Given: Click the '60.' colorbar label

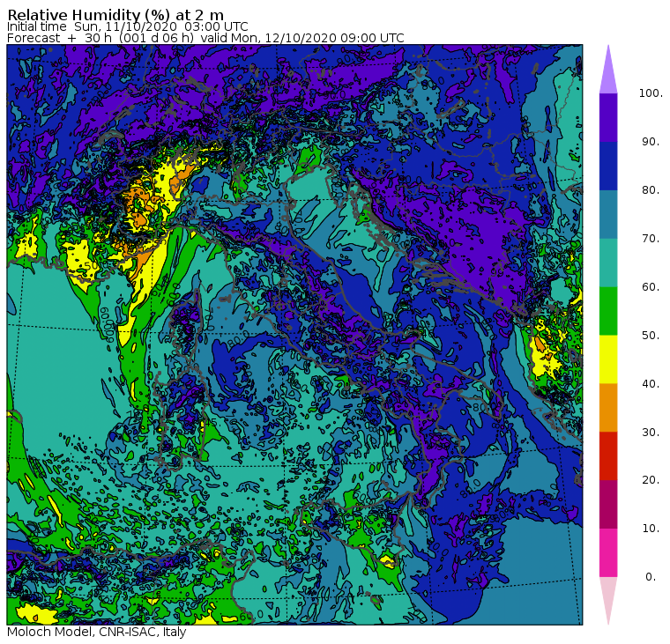Looking at the screenshot, I should click(651, 286).
